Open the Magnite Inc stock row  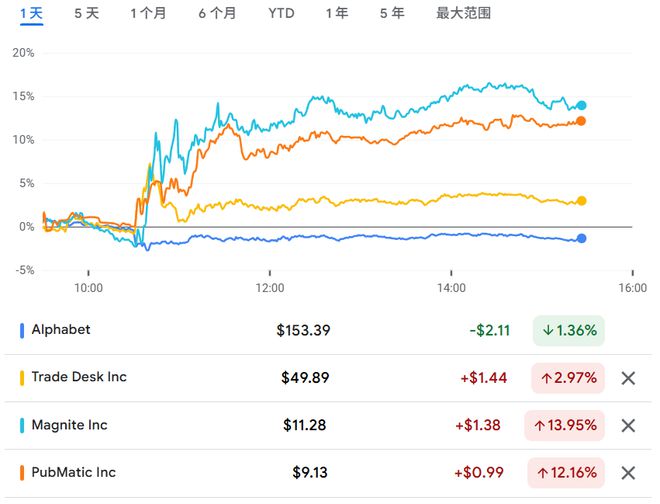coord(69,426)
